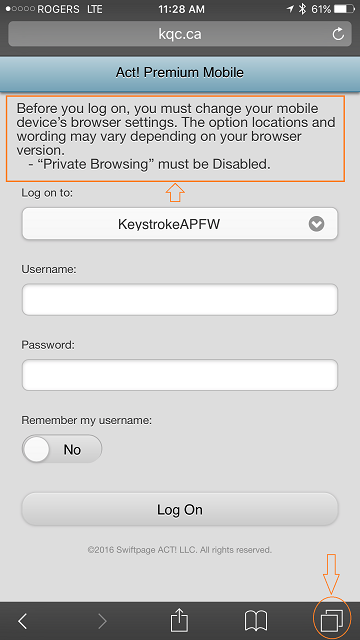The image size is (360, 640).
Task: Tap the Bluetooth status icon
Action: [302, 9]
